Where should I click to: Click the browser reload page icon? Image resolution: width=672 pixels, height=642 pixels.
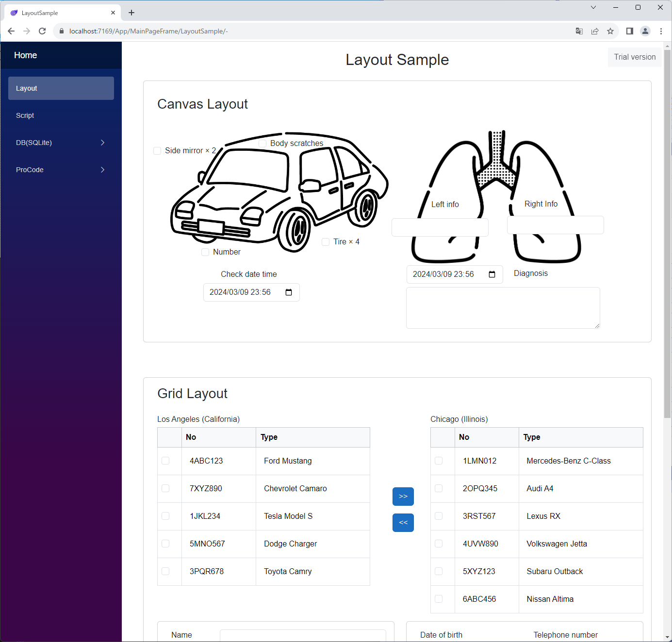point(42,31)
